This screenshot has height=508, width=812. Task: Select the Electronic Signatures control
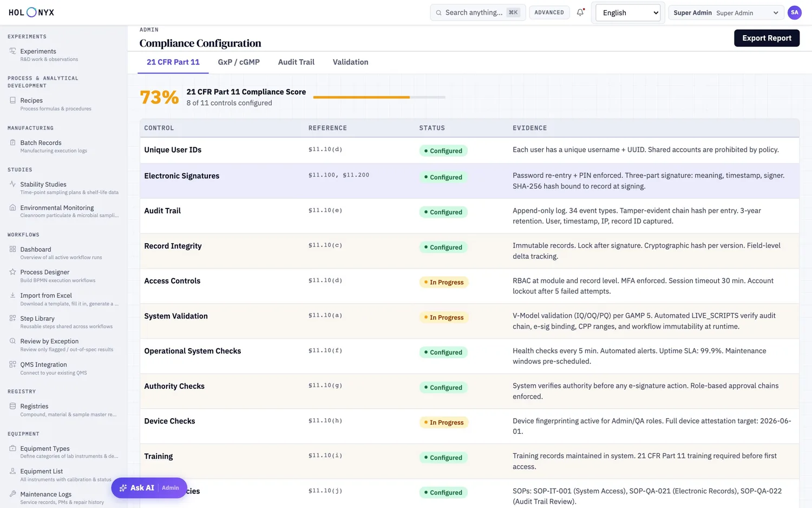[181, 176]
